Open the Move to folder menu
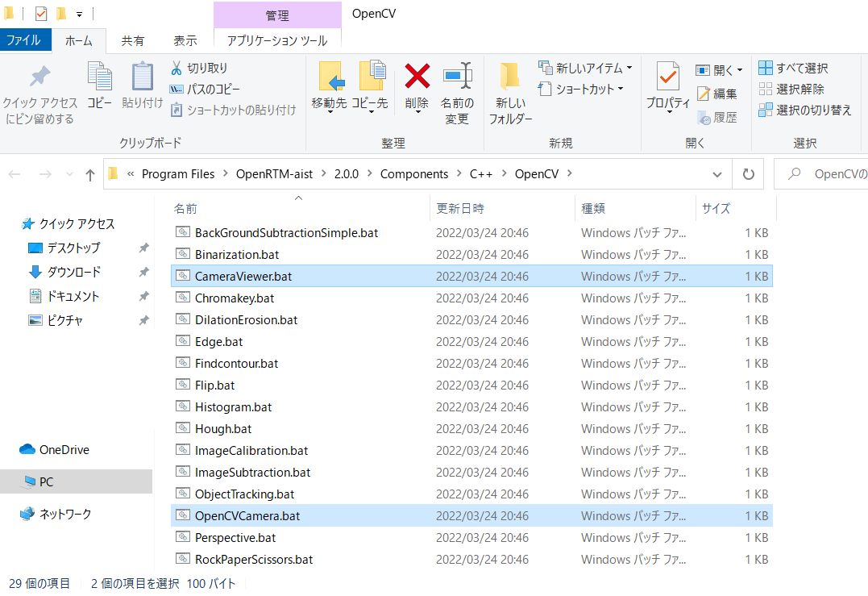 [330, 88]
